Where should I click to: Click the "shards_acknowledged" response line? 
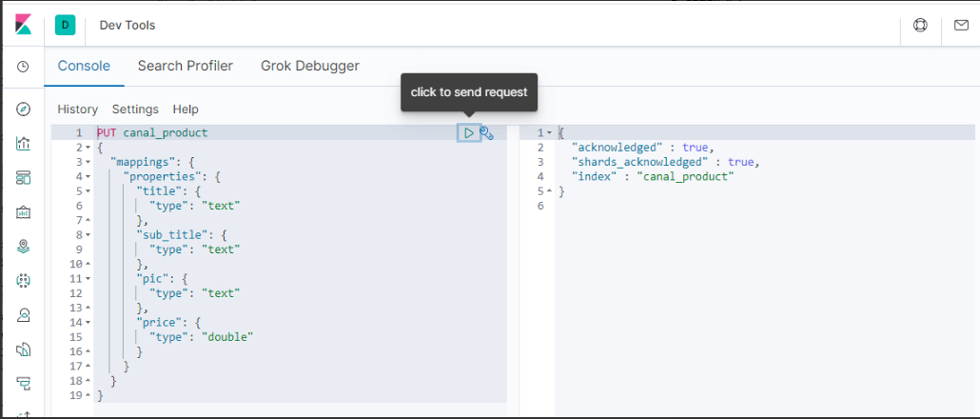click(666, 162)
